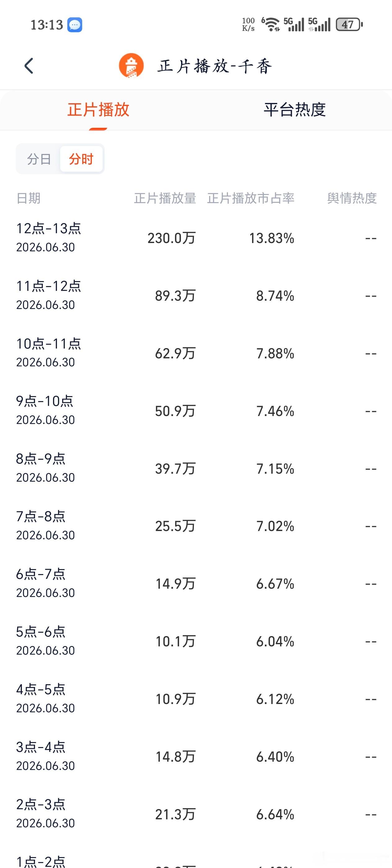This screenshot has height=868, width=392.
Task: Tap the 日期 column header
Action: click(28, 198)
